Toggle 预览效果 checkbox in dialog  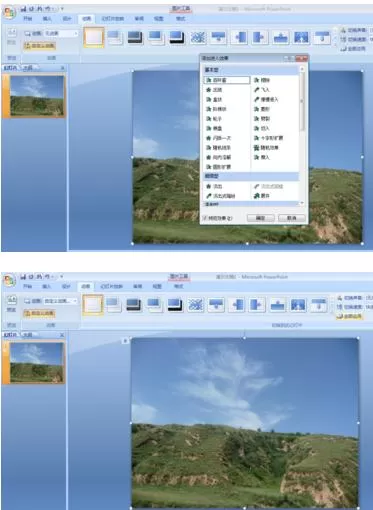click(x=205, y=218)
